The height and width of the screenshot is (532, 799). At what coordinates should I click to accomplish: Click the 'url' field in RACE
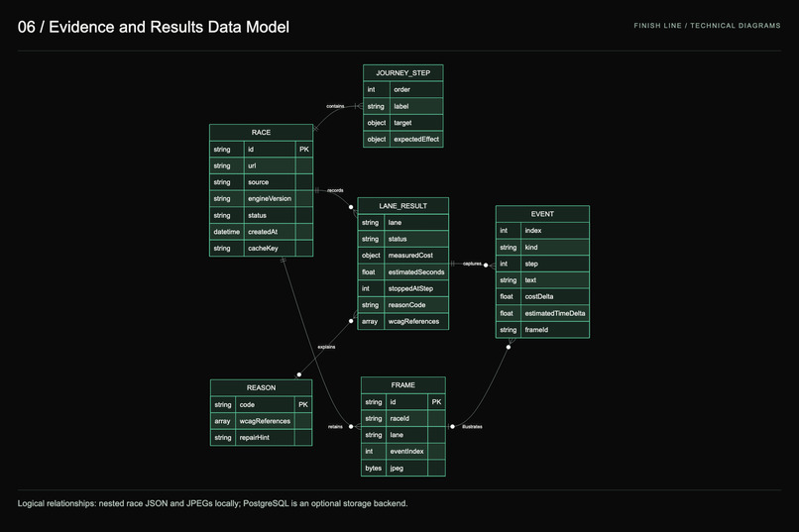(x=270, y=165)
